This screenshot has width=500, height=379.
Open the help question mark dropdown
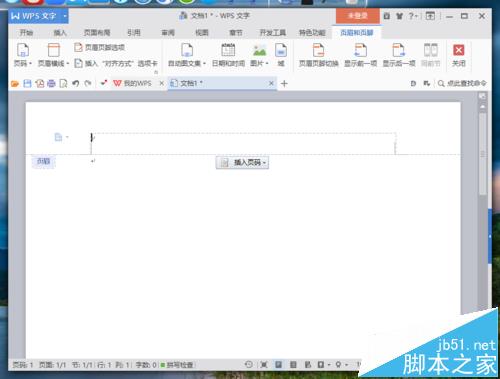[413, 16]
